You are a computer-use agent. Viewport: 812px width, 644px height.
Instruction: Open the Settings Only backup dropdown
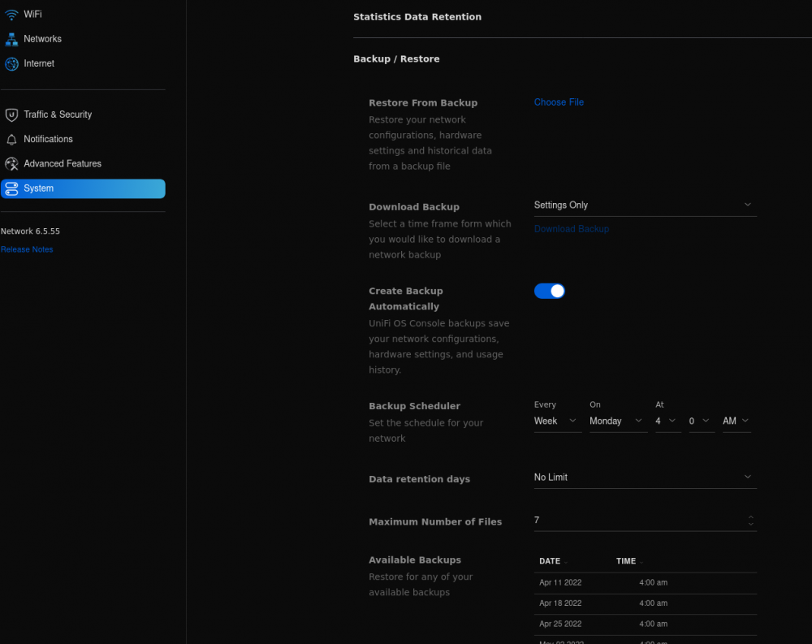pyautogui.click(x=645, y=205)
